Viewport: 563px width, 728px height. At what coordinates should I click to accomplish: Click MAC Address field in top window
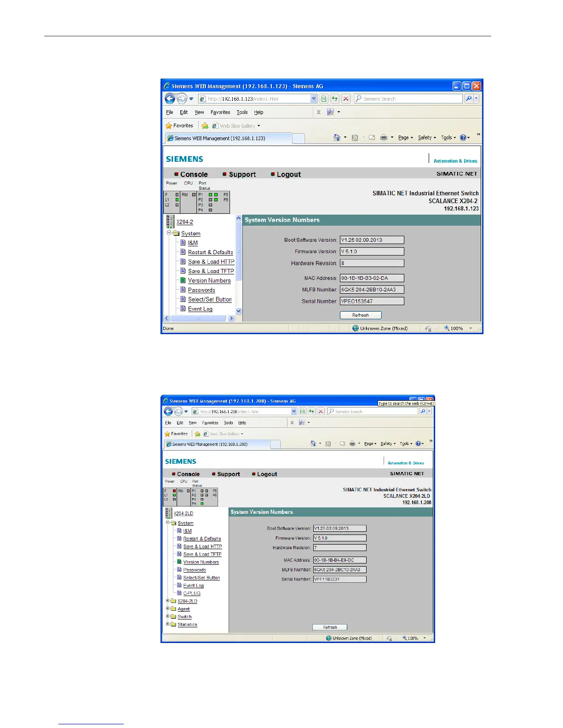[x=372, y=278]
